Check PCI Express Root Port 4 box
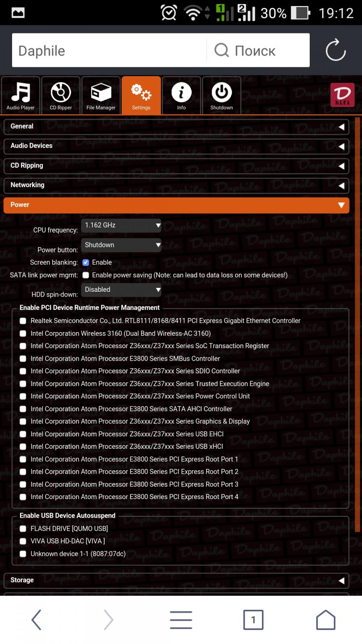 point(23,497)
